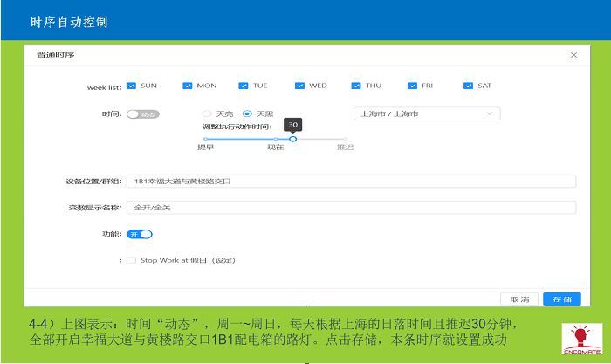Enable Stop Work at 假日 checkbox

click(131, 260)
